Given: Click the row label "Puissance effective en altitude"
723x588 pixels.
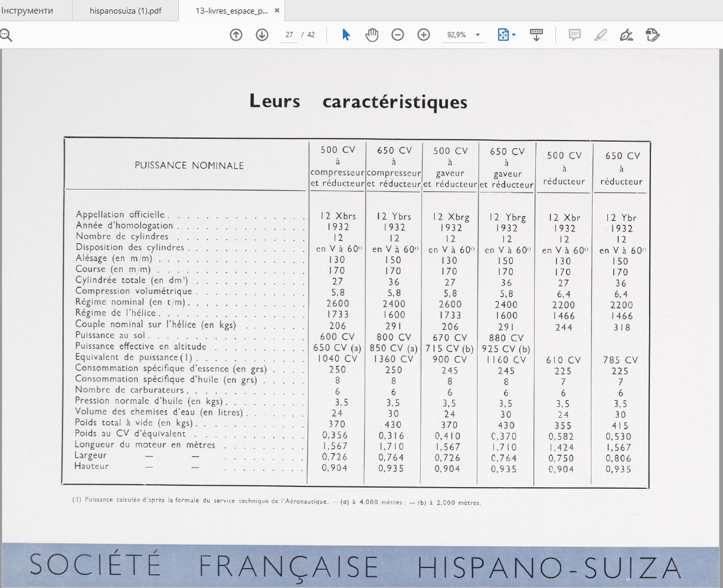Looking at the screenshot, I should [x=140, y=347].
